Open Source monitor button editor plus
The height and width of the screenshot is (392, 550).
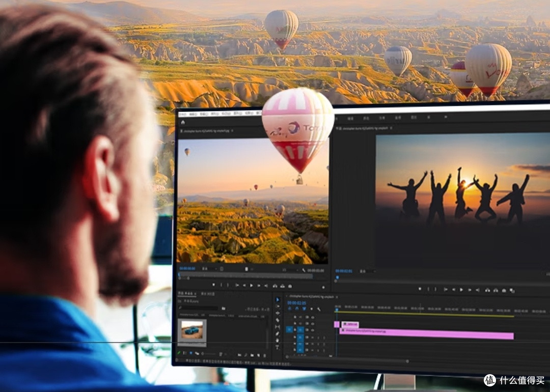(323, 288)
